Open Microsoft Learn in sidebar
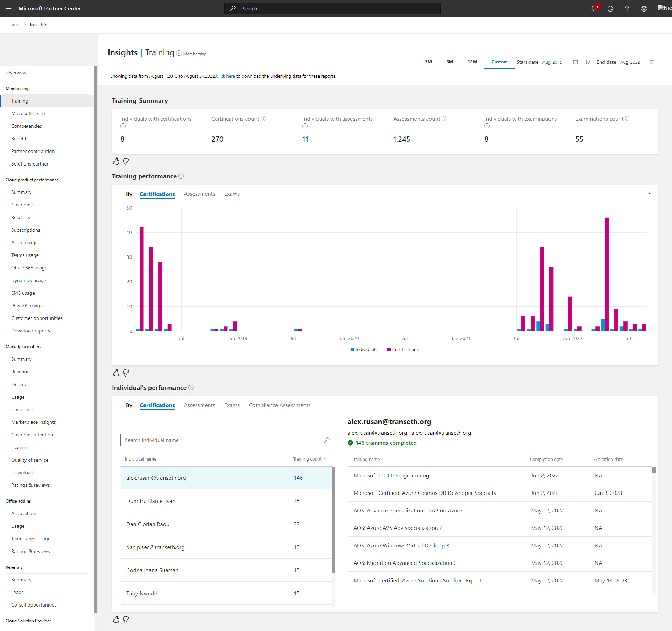The height and width of the screenshot is (631, 672). [x=28, y=113]
